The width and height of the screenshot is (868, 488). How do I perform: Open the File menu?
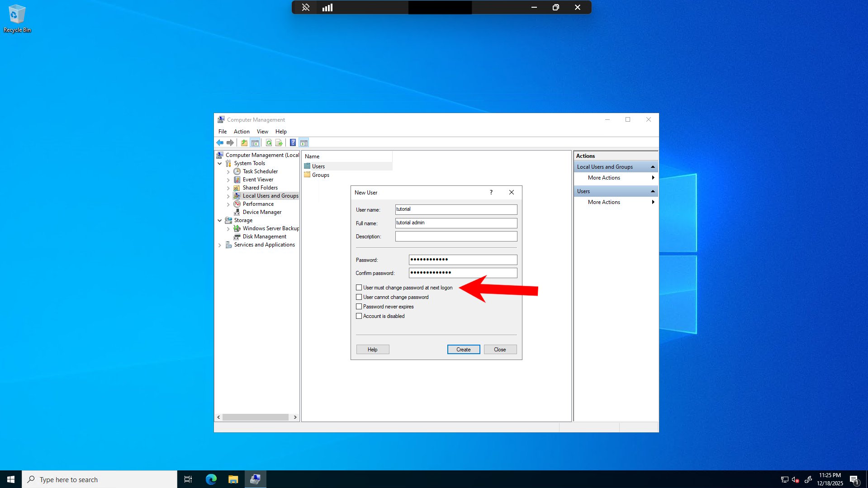click(223, 132)
